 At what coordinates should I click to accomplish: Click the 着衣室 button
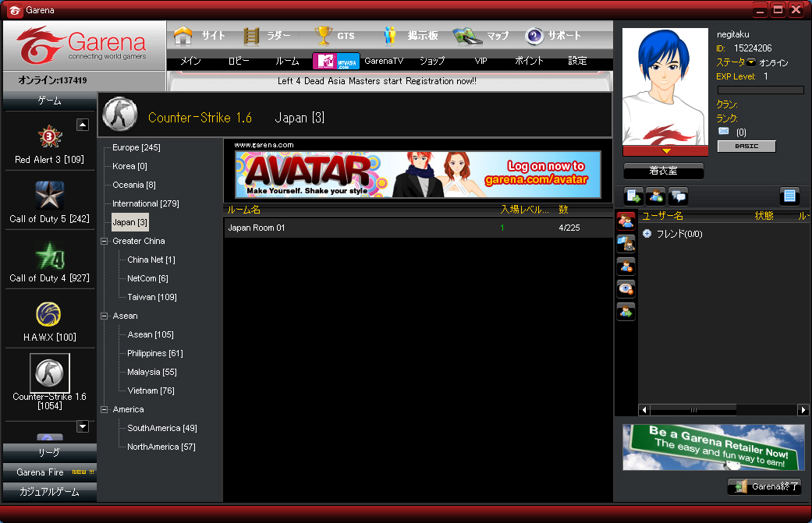pos(663,171)
